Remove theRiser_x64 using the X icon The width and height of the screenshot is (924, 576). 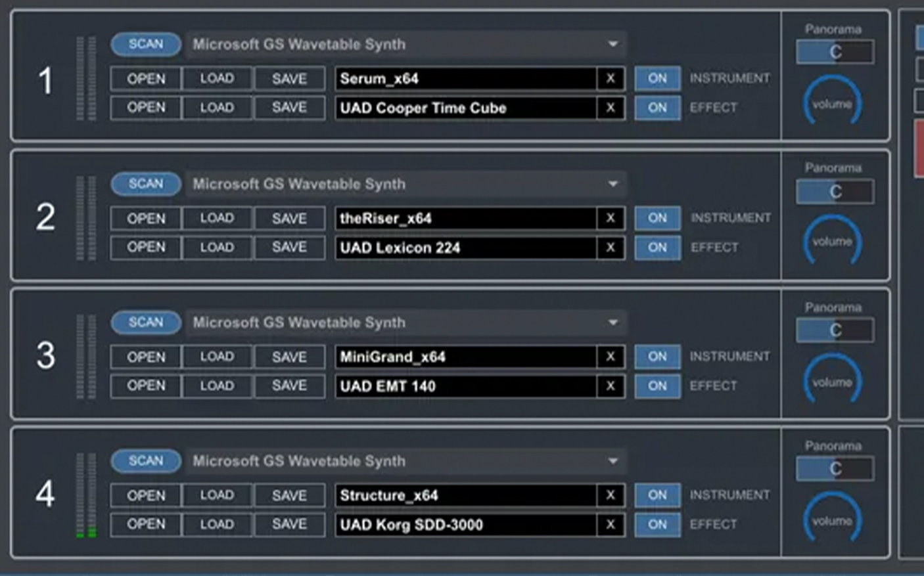[x=611, y=218]
